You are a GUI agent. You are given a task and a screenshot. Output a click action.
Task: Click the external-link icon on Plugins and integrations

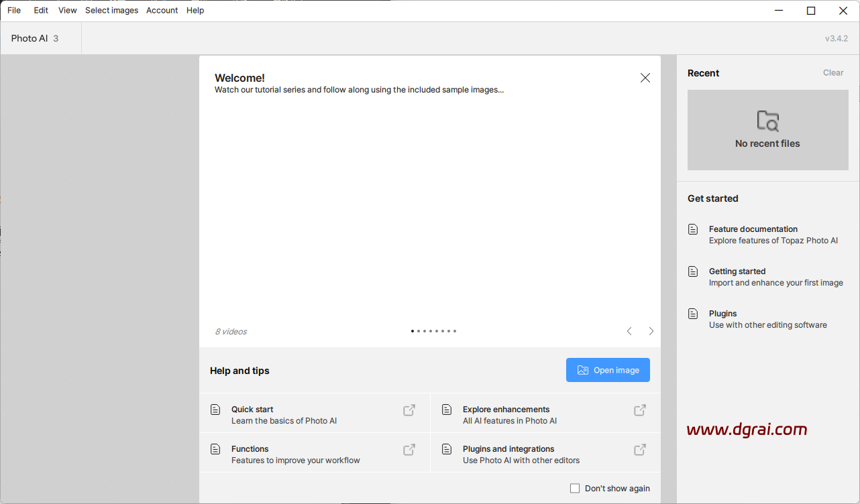pos(641,450)
